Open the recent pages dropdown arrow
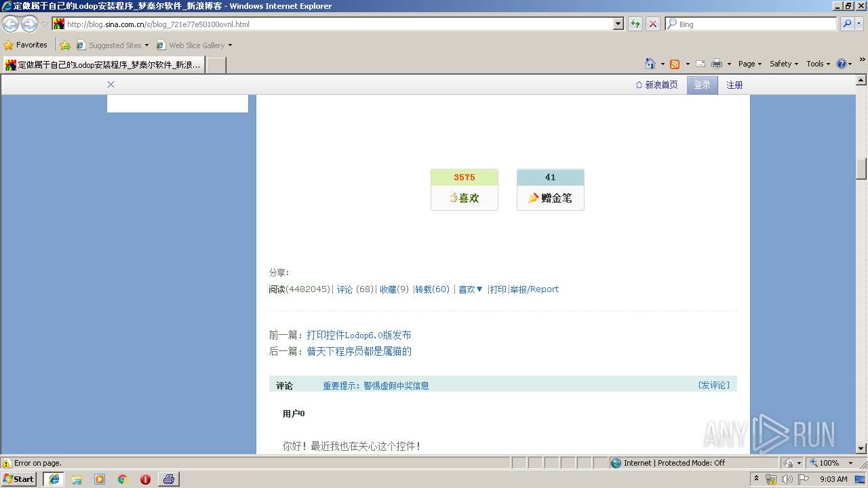 point(44,24)
